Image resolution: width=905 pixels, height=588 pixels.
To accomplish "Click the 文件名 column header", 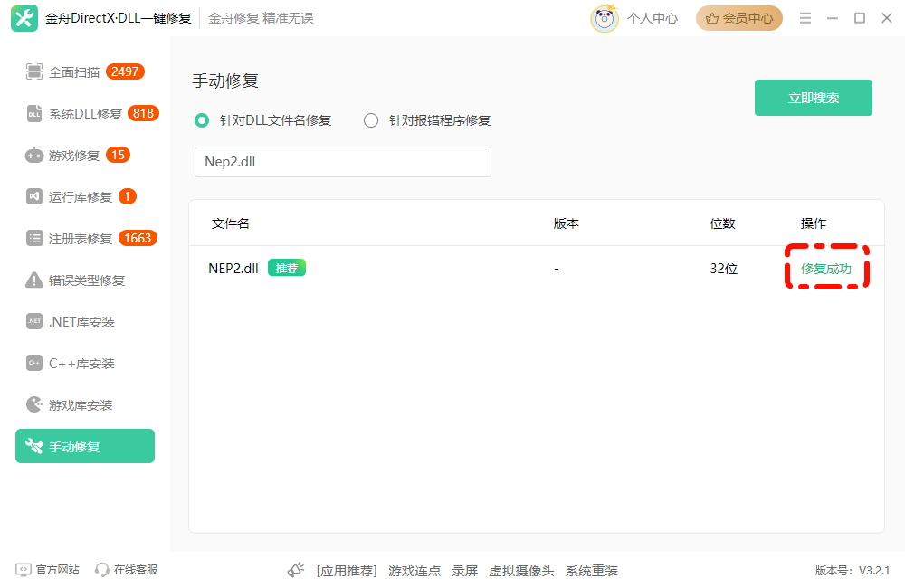I will [x=230, y=223].
